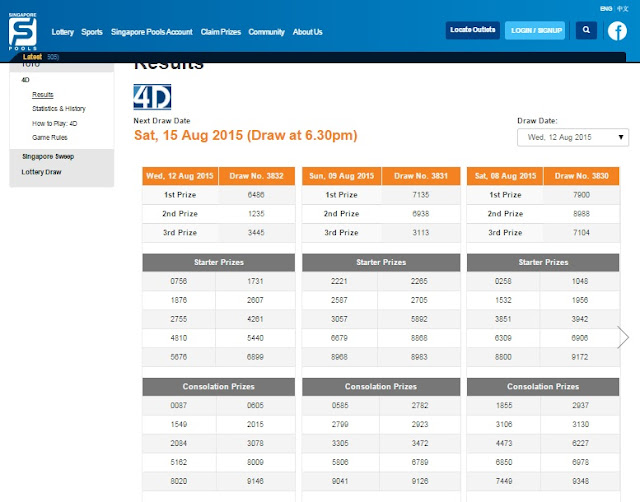The height and width of the screenshot is (502, 640).
Task: Click consolation number 4473
Action: point(504,443)
